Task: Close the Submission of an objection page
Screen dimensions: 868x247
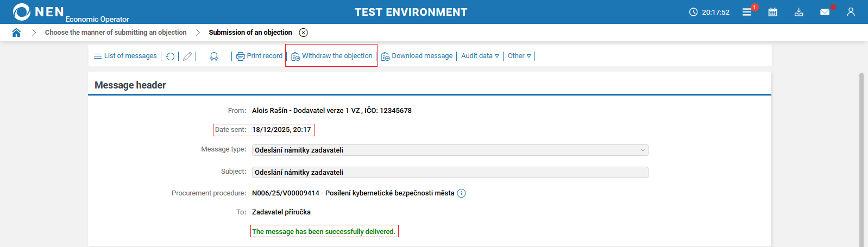Action: [304, 33]
